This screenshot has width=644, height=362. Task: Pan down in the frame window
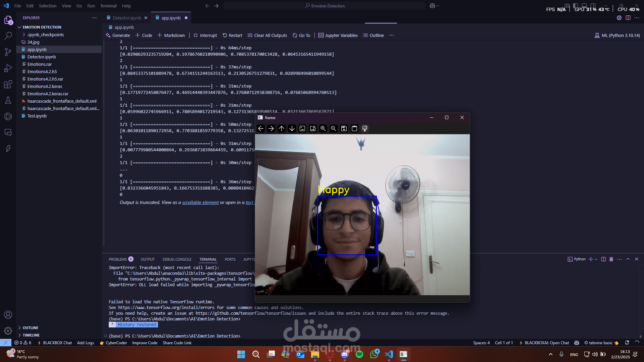(x=292, y=128)
